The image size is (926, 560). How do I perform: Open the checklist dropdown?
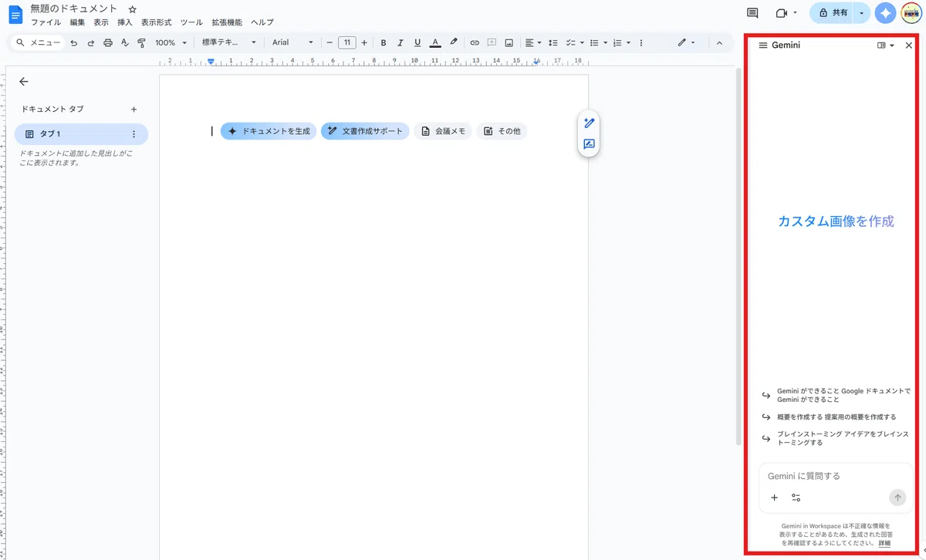(575, 43)
